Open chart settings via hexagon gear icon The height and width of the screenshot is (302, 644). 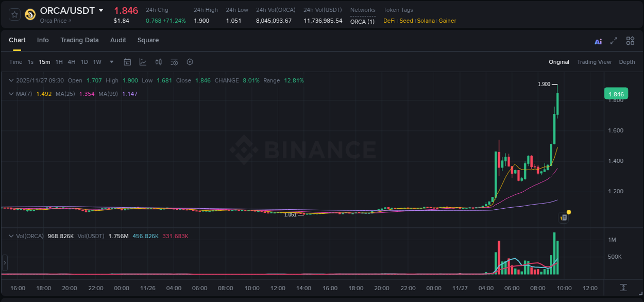(x=190, y=62)
